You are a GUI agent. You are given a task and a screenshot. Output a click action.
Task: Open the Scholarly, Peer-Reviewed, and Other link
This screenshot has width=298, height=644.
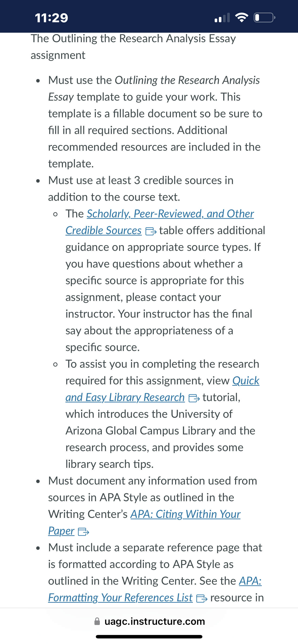(170, 214)
